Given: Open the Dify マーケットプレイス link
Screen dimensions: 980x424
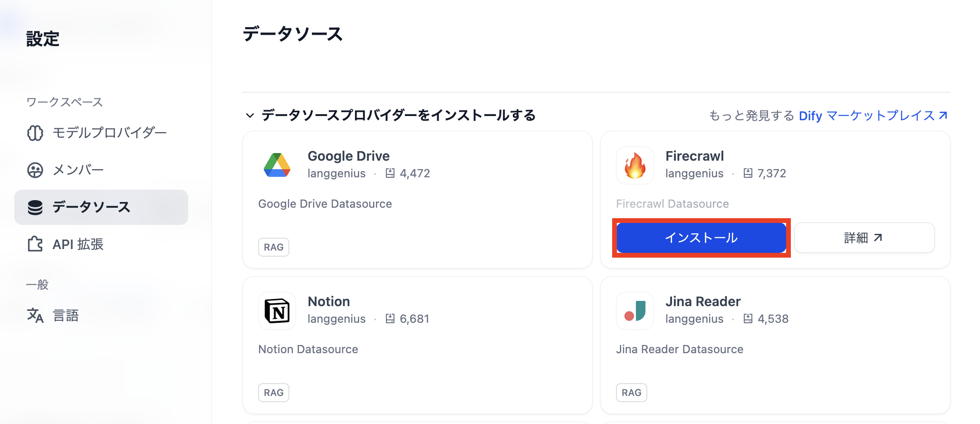Looking at the screenshot, I should pos(873,116).
